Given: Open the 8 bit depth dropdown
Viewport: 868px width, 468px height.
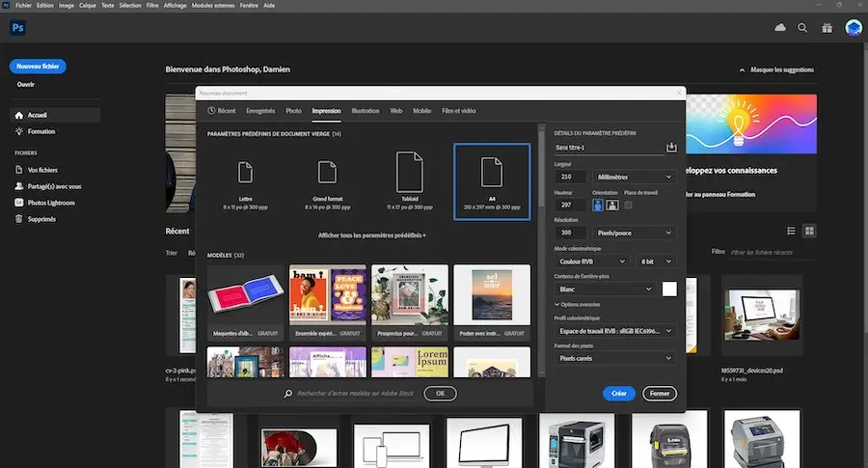Looking at the screenshot, I should coord(656,262).
